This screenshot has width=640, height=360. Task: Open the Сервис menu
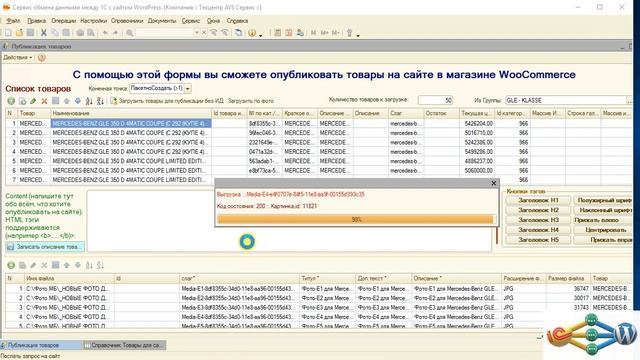191,21
